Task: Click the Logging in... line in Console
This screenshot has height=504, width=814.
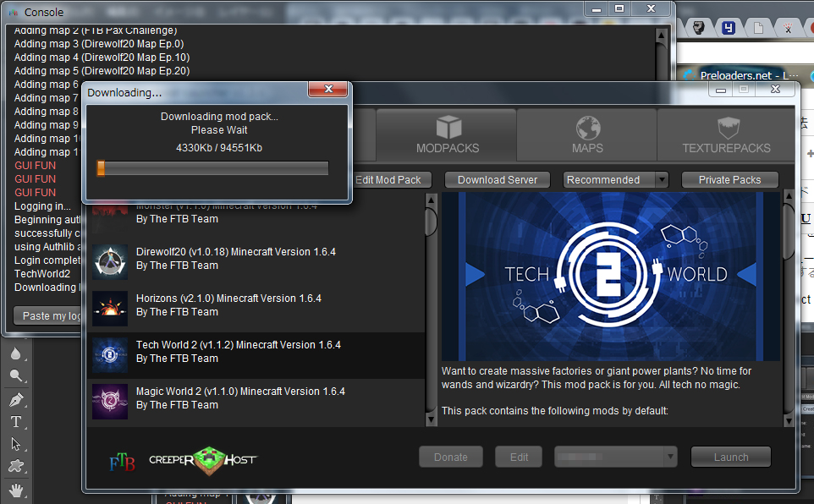Action: pyautogui.click(x=42, y=206)
